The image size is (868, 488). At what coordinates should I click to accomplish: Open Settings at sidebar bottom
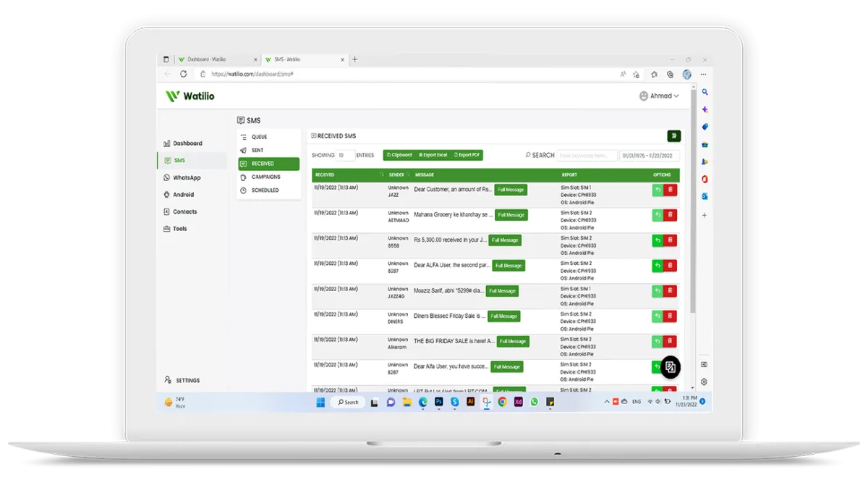[182, 380]
